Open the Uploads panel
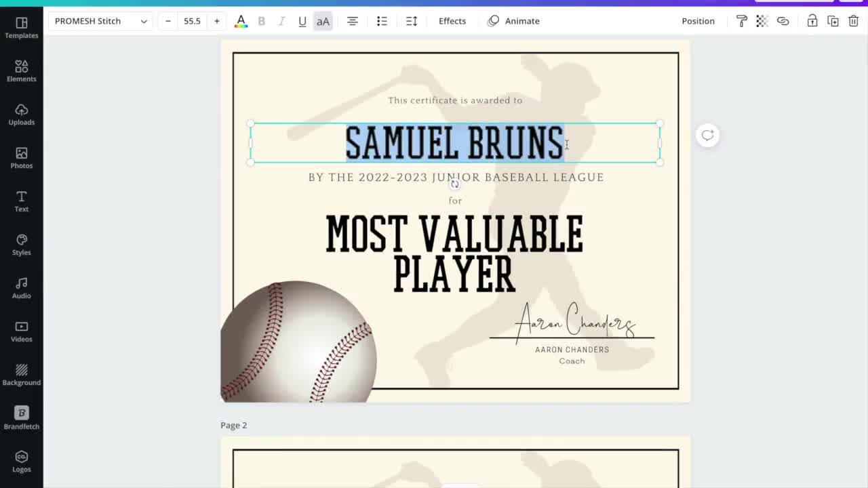The image size is (868, 488). 22,115
